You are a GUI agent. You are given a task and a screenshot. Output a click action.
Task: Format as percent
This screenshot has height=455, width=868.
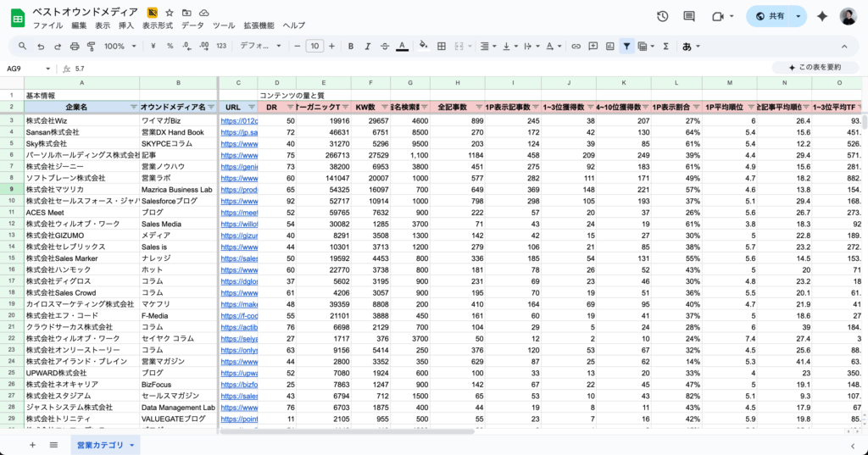pyautogui.click(x=170, y=47)
